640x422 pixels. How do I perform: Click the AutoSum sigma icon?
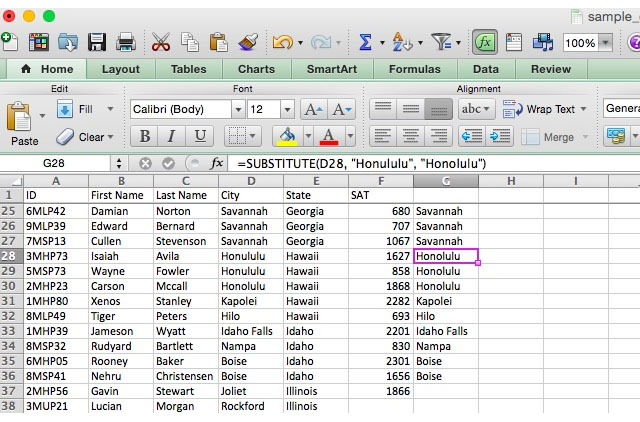tap(365, 42)
